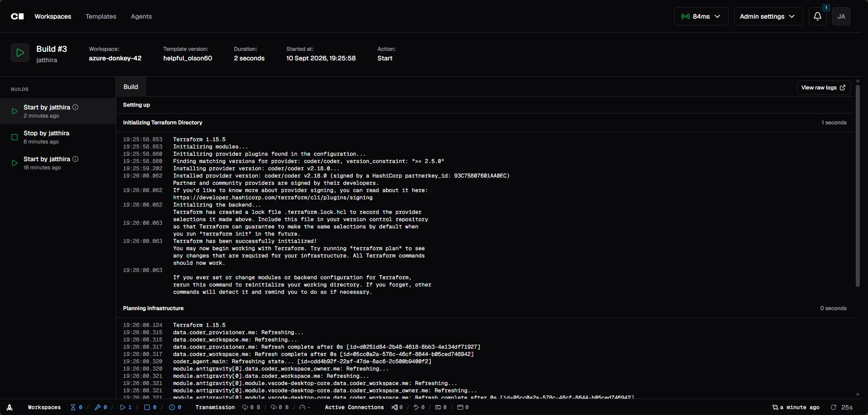Viewport: 868px width, 415px height.
Task: Click the rocket icon in the bottom status bar
Action: tap(10, 407)
